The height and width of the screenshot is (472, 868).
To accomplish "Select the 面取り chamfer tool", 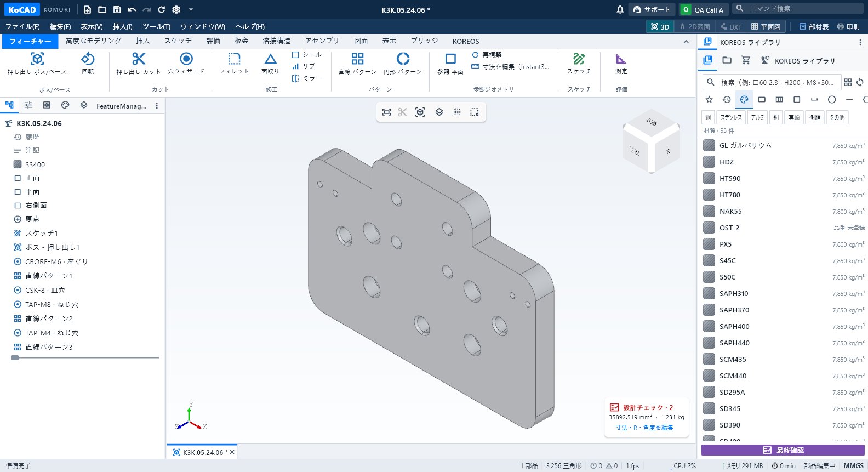I will point(270,64).
